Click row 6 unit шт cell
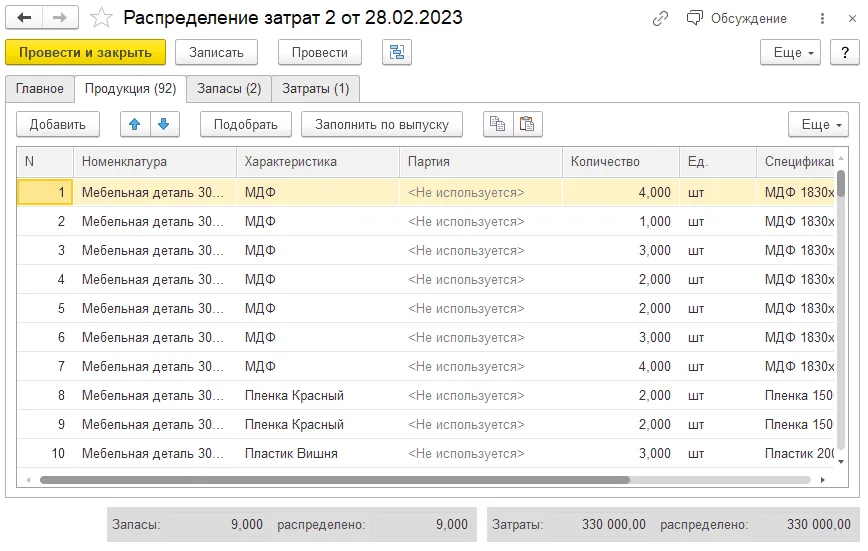This screenshot has height=551, width=868. coord(718,338)
